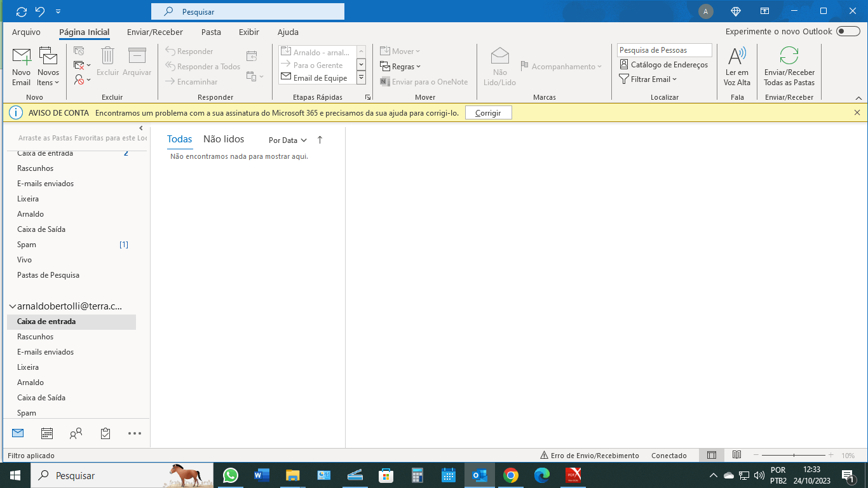Viewport: 868px width, 488px height.
Task: Open the junk email block dropdown
Action: (x=82, y=80)
